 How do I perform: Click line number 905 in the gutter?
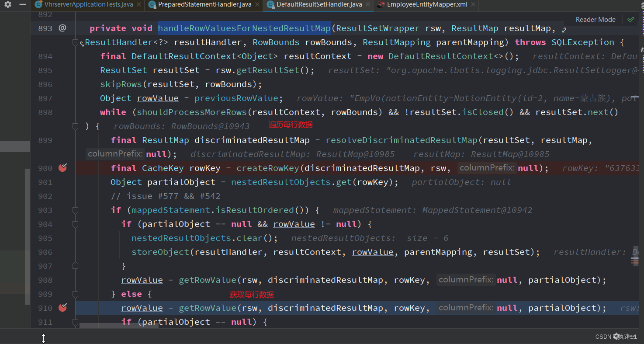pyautogui.click(x=45, y=238)
